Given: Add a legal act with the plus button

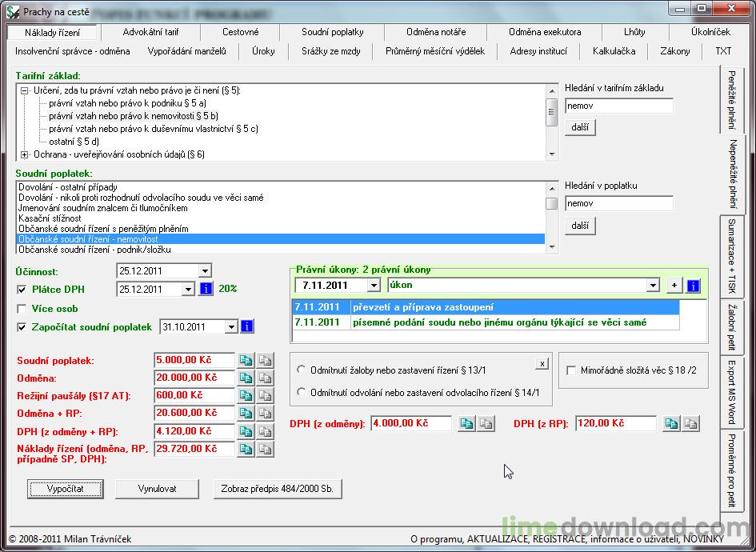Looking at the screenshot, I should [674, 286].
